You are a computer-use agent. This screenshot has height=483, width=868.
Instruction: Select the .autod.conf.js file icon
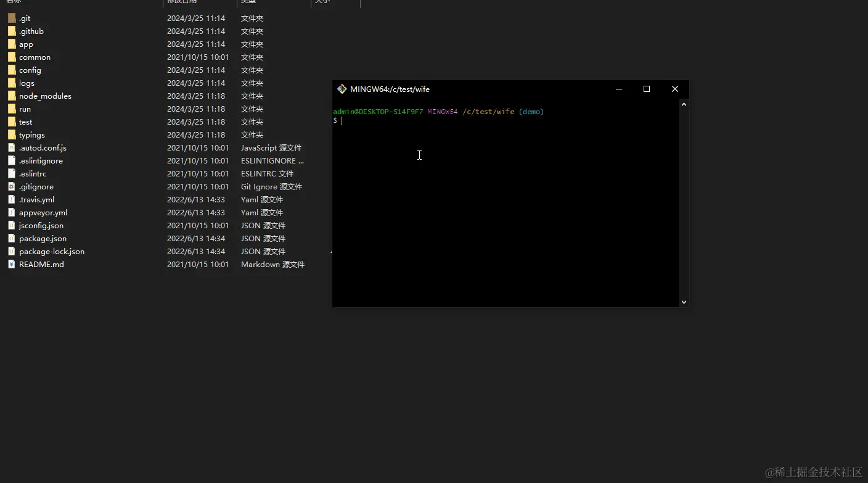click(x=12, y=148)
